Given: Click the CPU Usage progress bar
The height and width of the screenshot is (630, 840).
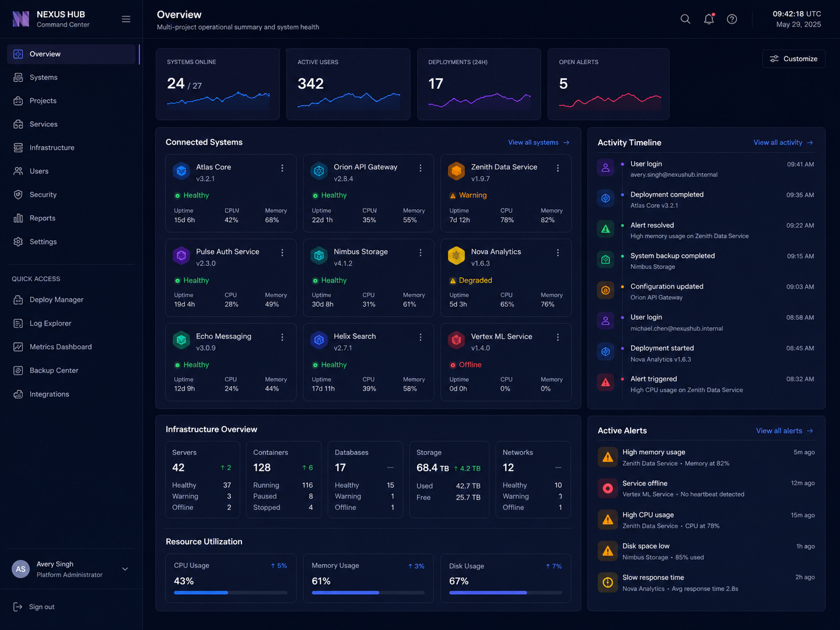Looking at the screenshot, I should click(x=230, y=592).
